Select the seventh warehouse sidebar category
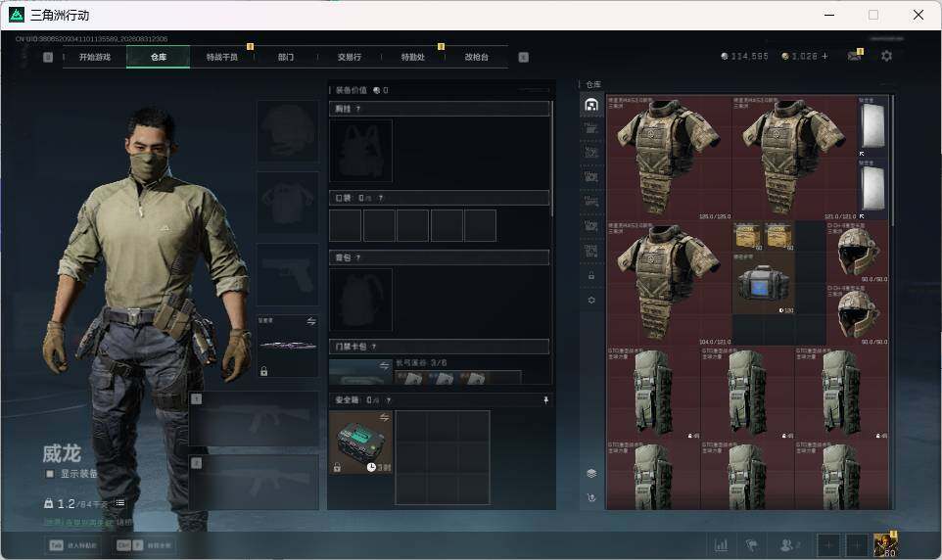Screen dimensions: 942x560 coord(591,252)
